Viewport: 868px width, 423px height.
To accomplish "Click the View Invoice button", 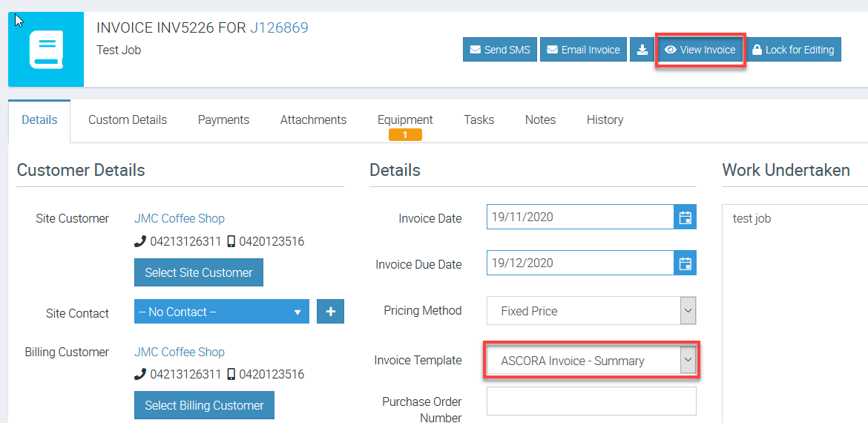I will [700, 50].
